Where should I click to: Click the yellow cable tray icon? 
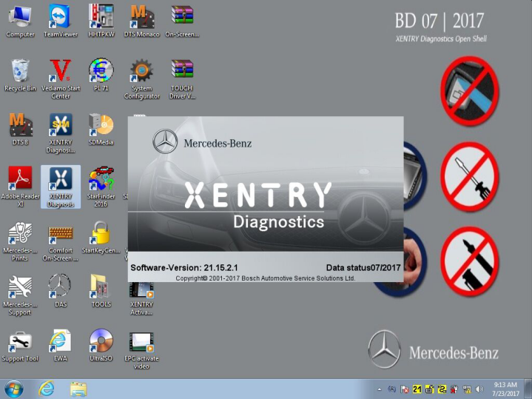[442, 389]
